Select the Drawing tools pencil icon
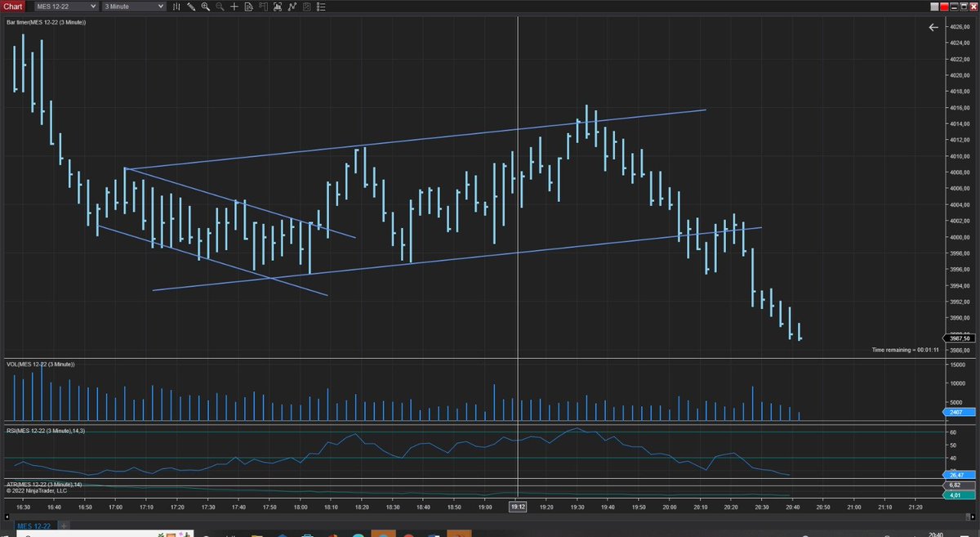This screenshot has width=980, height=537. pos(191,7)
